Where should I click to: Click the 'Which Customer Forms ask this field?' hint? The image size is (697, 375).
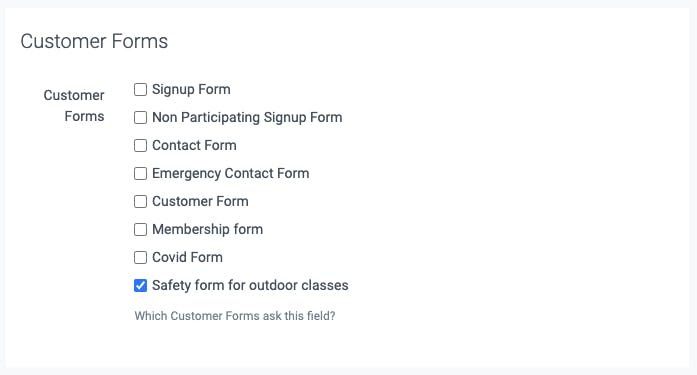(x=235, y=316)
